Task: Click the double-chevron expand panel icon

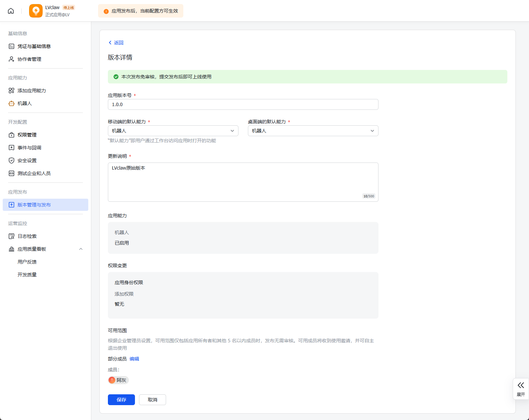Action: point(521,386)
